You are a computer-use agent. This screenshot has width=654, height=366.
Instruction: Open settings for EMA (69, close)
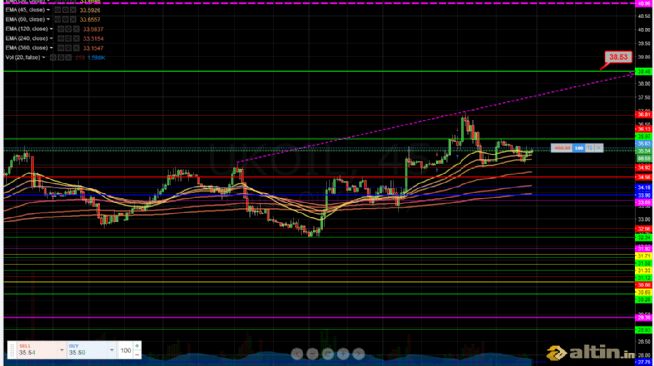[65, 19]
